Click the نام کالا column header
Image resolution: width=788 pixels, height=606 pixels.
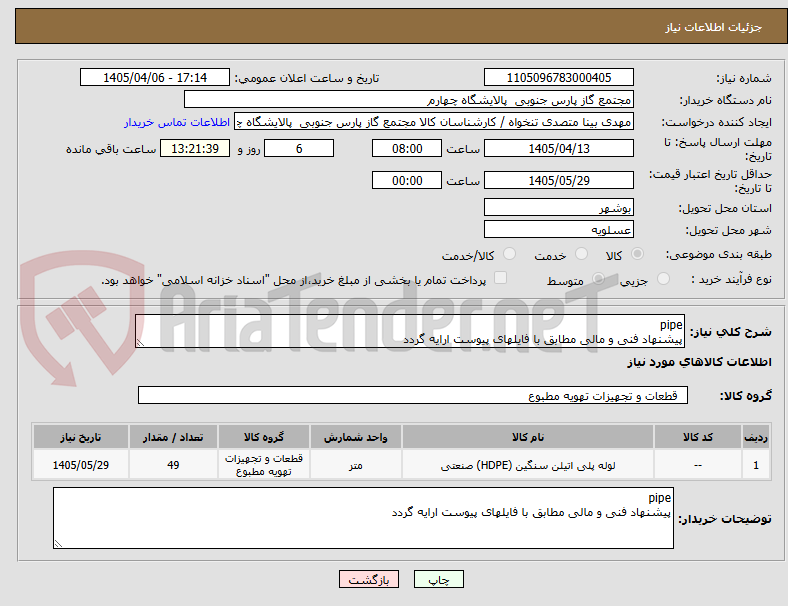[528, 437]
